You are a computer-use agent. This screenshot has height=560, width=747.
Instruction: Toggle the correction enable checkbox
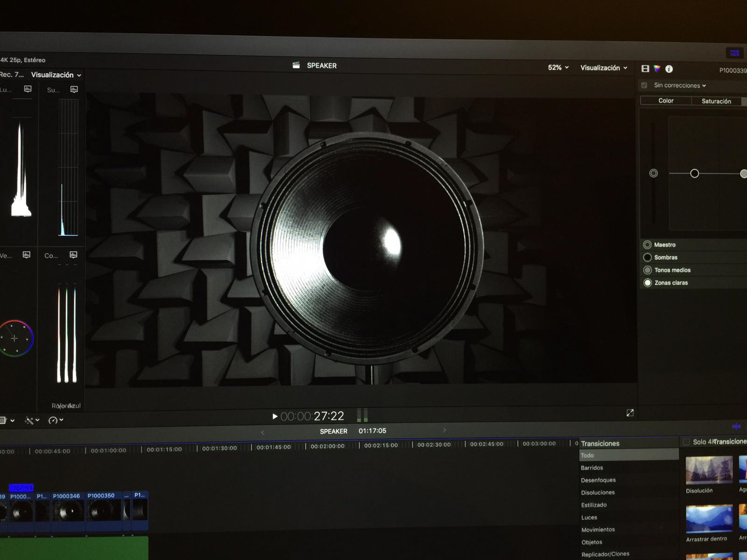tap(644, 85)
